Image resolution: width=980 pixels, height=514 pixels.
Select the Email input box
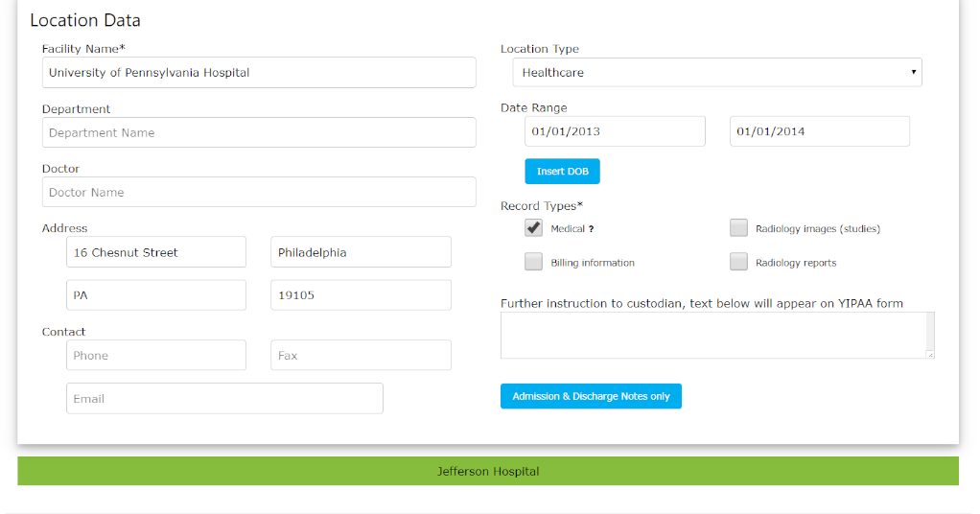(x=224, y=398)
